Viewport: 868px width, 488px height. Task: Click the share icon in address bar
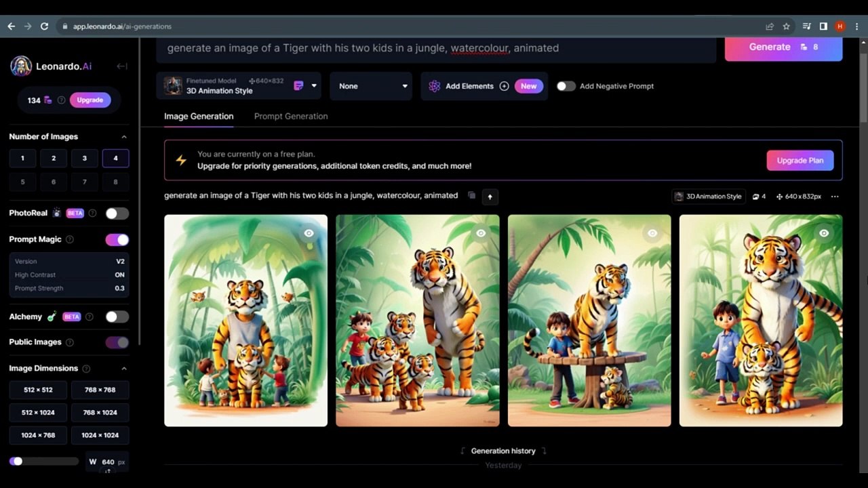(x=770, y=26)
